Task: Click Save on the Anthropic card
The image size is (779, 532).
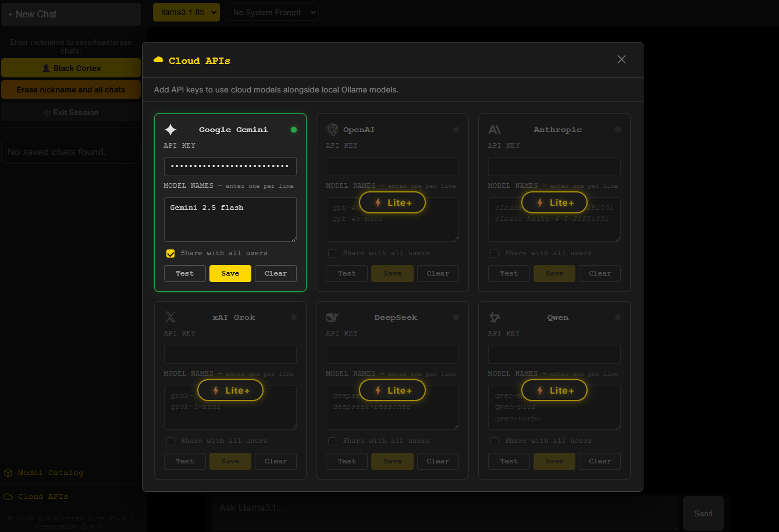Action: [554, 273]
